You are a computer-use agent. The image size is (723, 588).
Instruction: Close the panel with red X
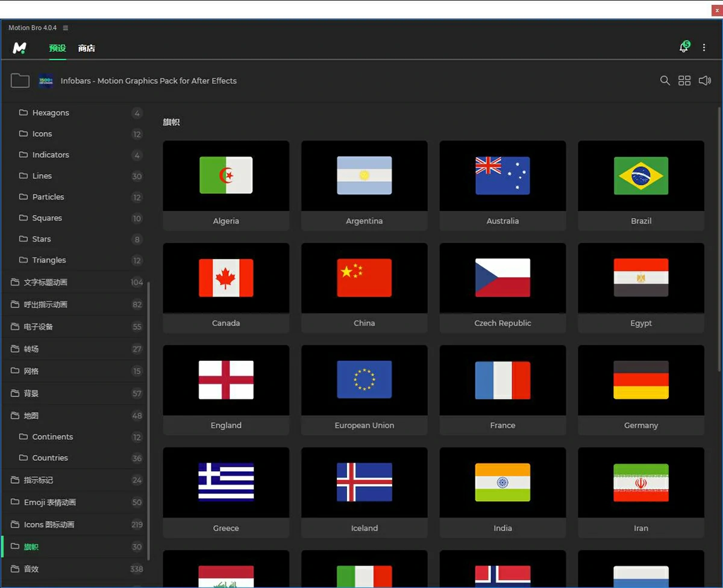click(716, 10)
